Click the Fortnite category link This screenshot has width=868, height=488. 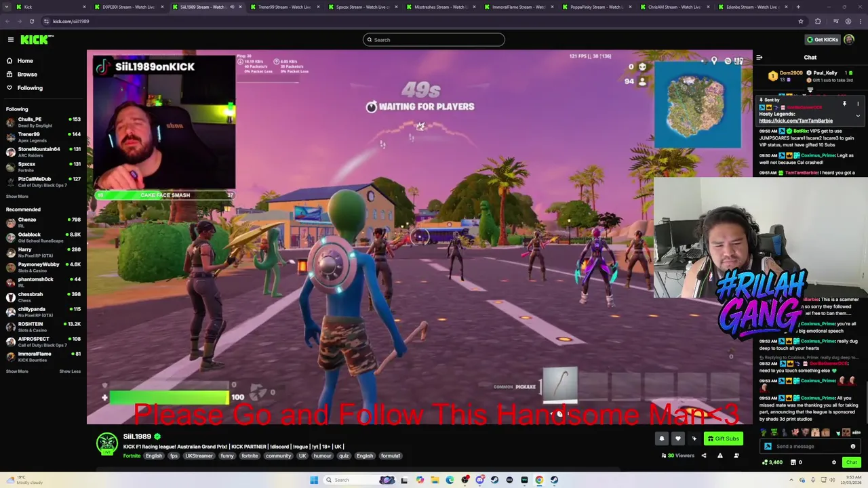[132, 456]
